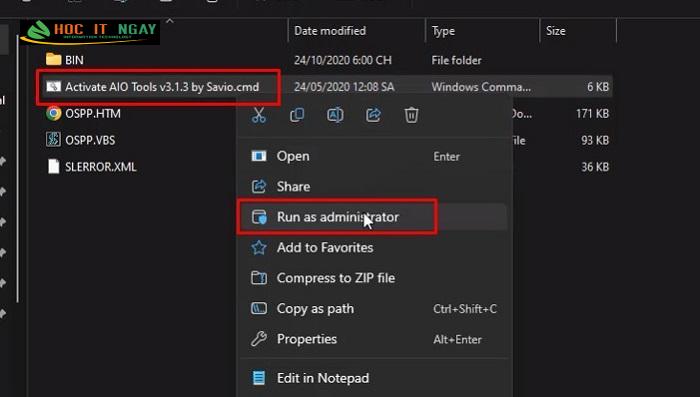This screenshot has width=700, height=397.
Task: Select Add to Favorites
Action: [374, 247]
